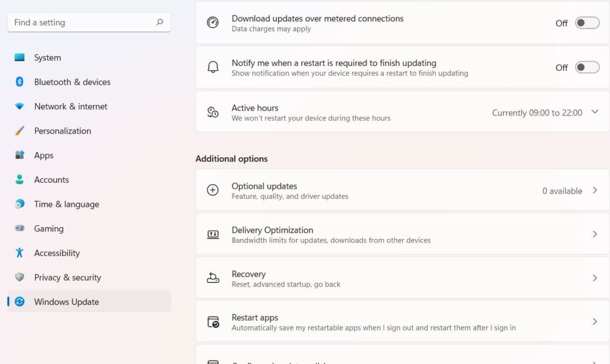
Task: Go to Bluetooth & devices
Action: point(89,82)
